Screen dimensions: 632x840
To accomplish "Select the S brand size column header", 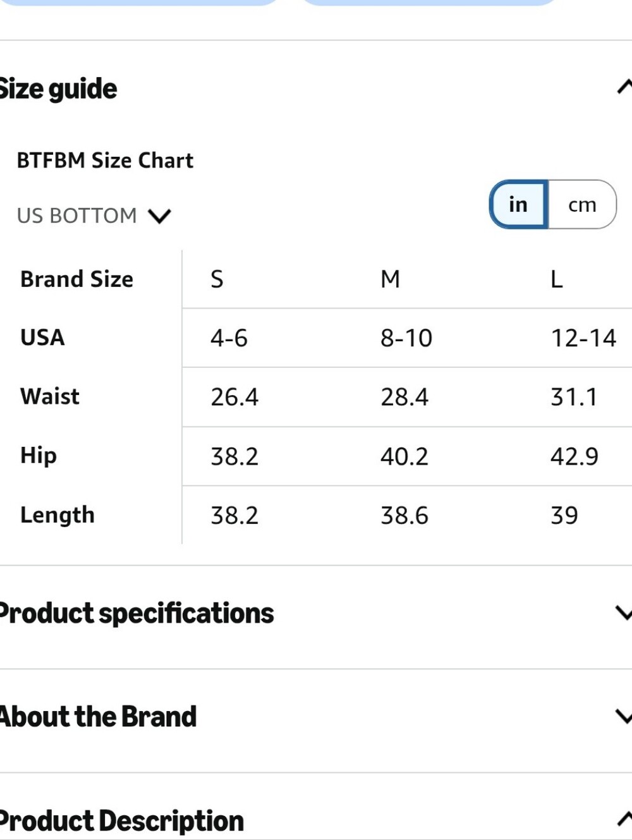I will (x=217, y=279).
